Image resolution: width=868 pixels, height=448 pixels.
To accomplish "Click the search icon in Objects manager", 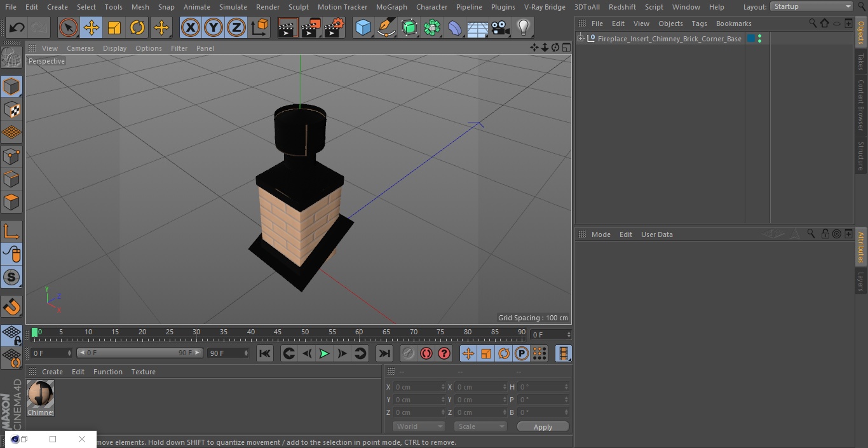I will 813,23.
